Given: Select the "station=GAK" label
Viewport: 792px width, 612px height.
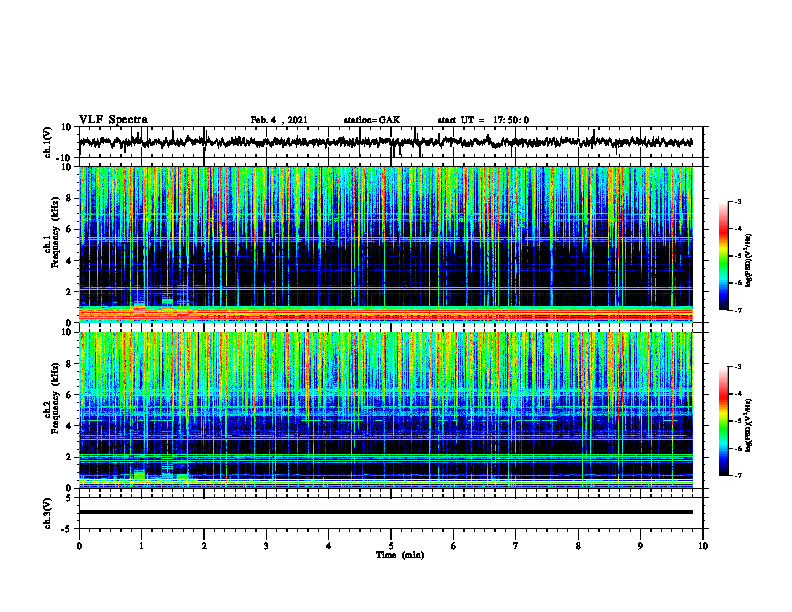Looking at the screenshot, I should tap(372, 120).
